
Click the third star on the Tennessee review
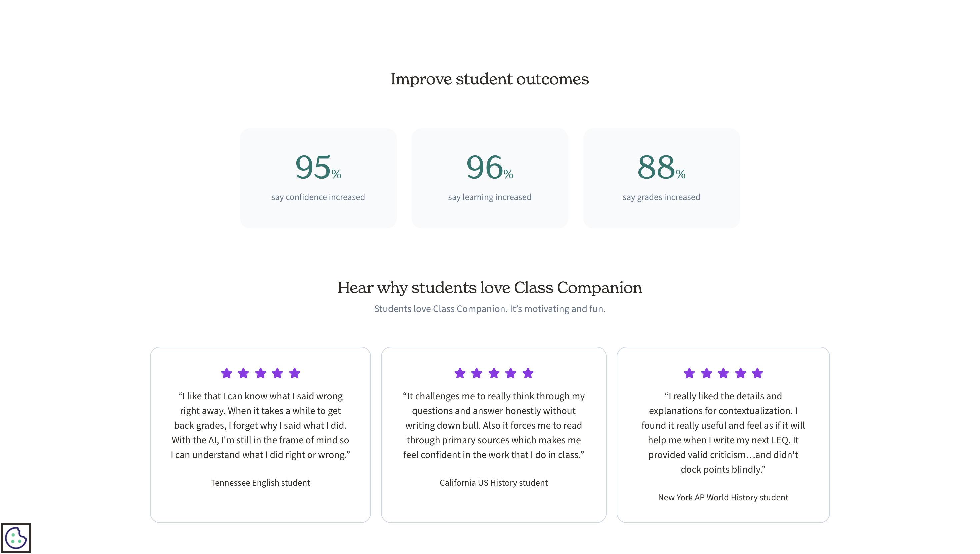click(261, 374)
